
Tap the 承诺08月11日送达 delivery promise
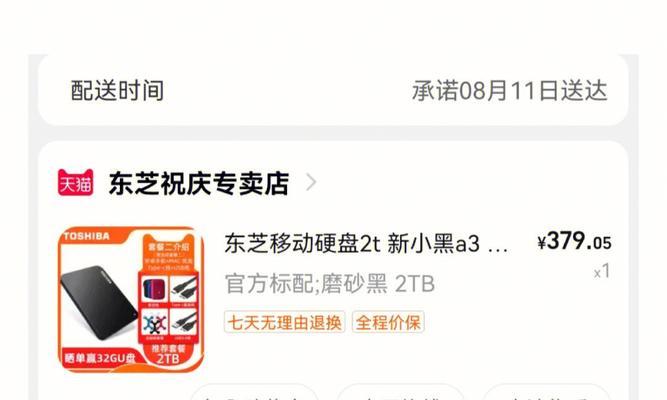pyautogui.click(x=510, y=91)
